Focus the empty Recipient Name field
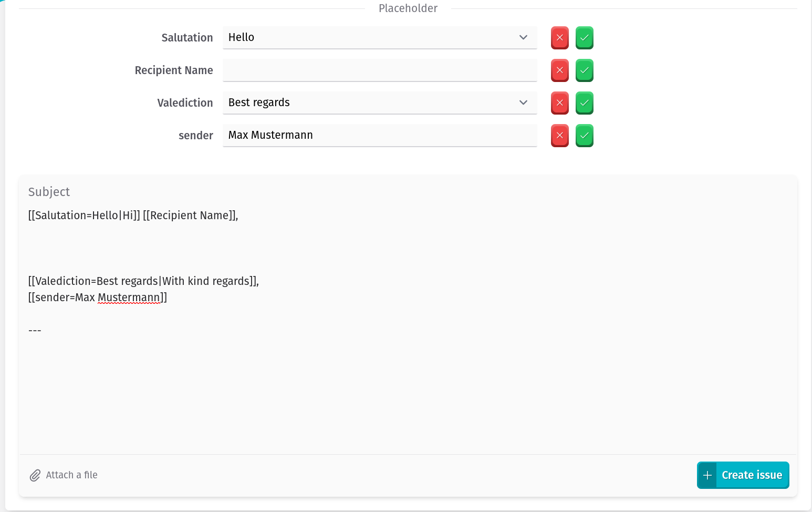Viewport: 812px width, 512px height. click(x=379, y=70)
